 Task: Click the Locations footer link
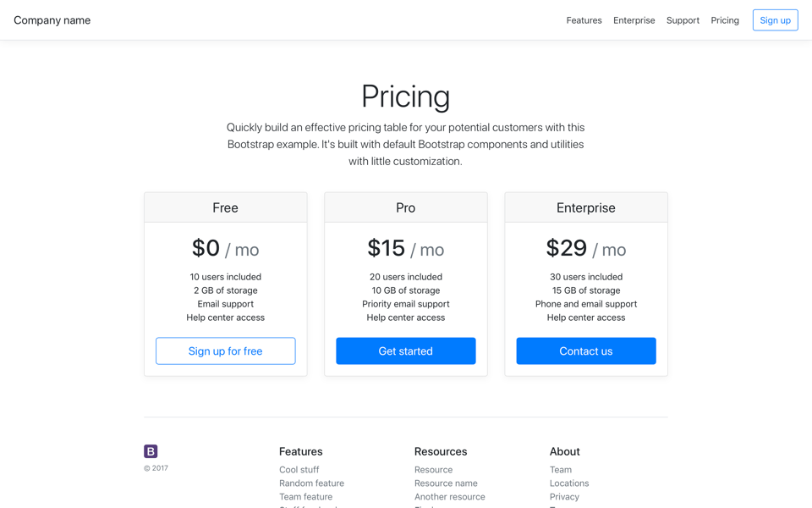pos(568,483)
